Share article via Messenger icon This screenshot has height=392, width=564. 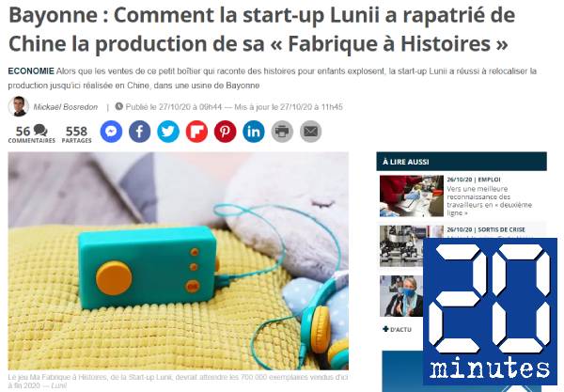pos(111,132)
